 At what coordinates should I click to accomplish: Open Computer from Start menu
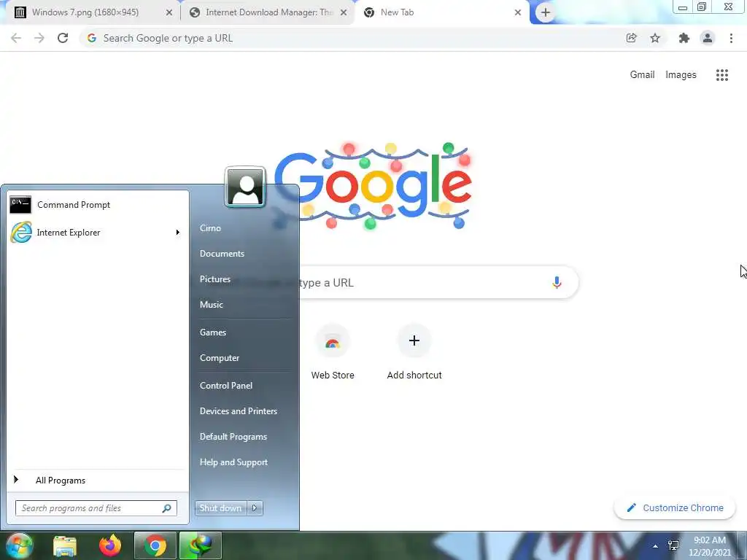point(219,358)
